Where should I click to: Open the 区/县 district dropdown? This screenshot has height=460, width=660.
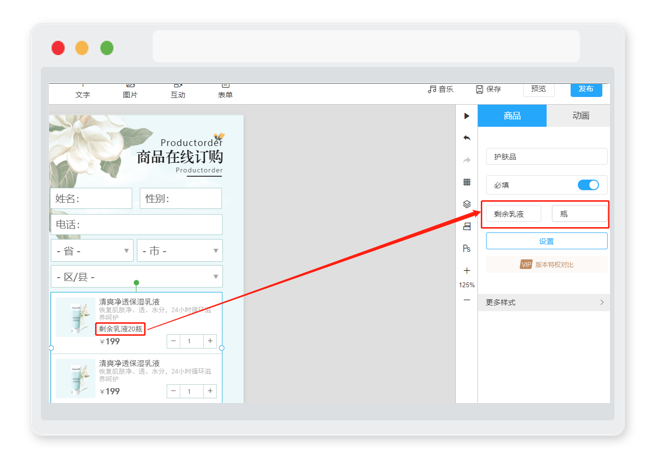(137, 277)
